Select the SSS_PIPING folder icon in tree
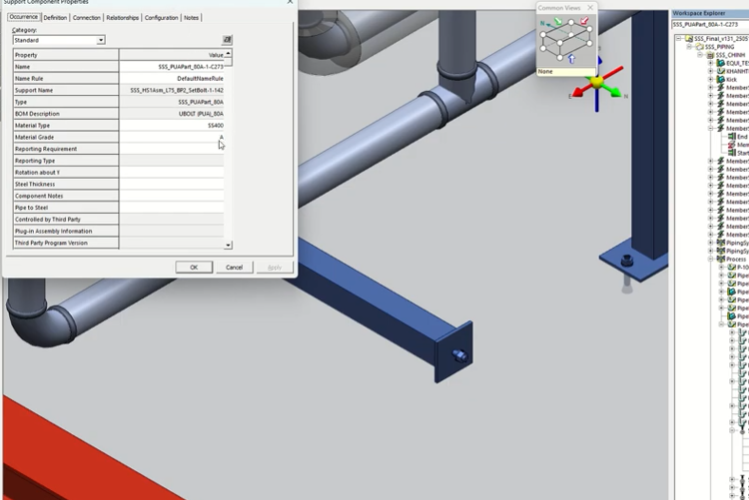This screenshot has width=749, height=500. point(700,47)
